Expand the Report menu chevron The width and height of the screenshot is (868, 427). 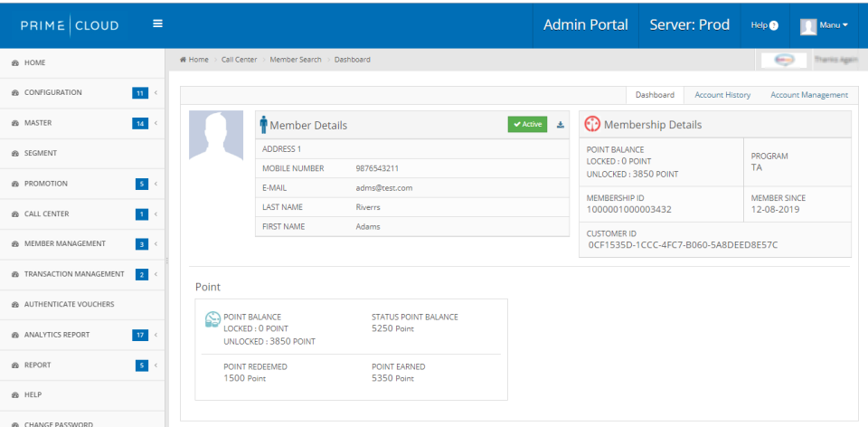pos(156,365)
